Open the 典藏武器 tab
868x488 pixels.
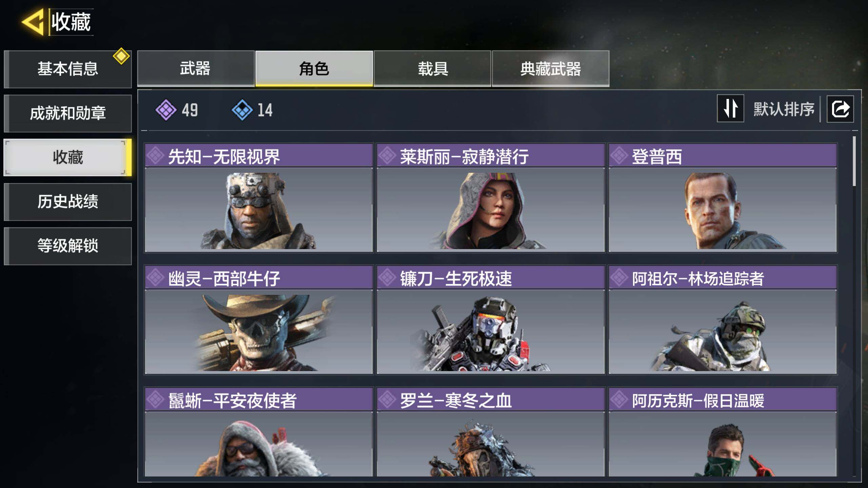pos(551,68)
